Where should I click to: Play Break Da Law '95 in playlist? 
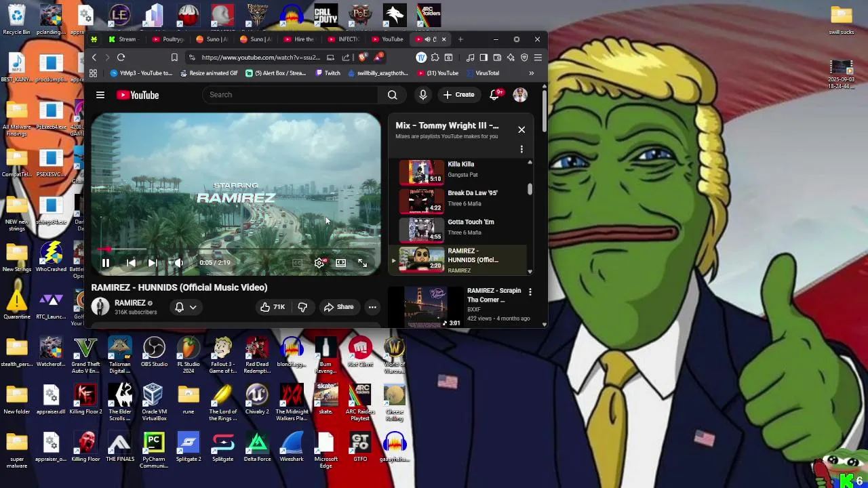(459, 201)
